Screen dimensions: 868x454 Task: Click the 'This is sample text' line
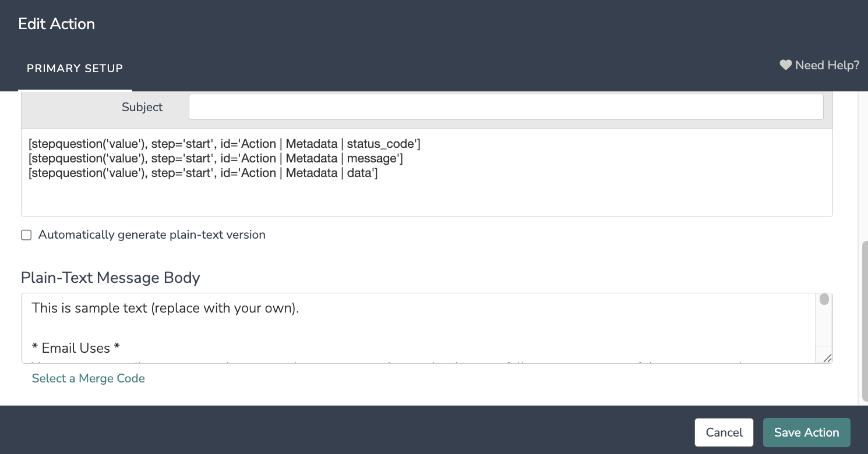(x=165, y=308)
